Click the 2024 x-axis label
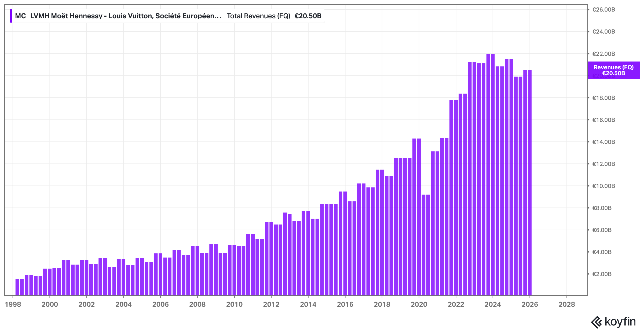The image size is (644, 333). tap(493, 304)
